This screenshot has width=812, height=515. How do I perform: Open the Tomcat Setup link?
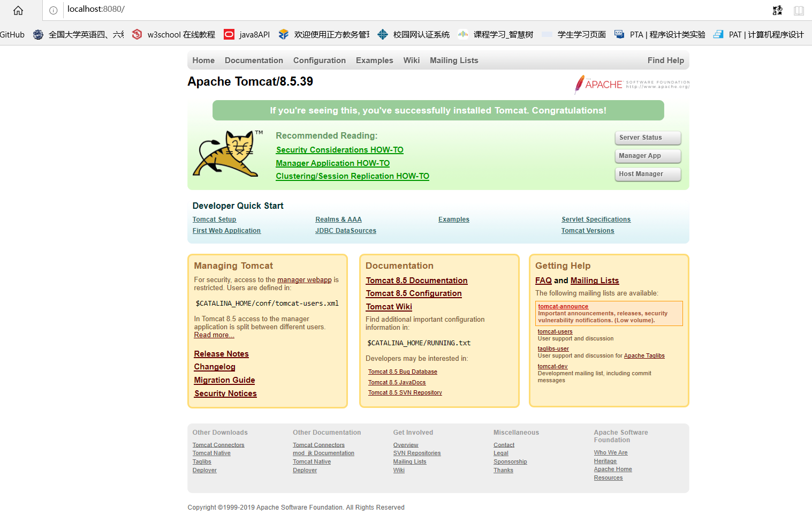tap(214, 219)
